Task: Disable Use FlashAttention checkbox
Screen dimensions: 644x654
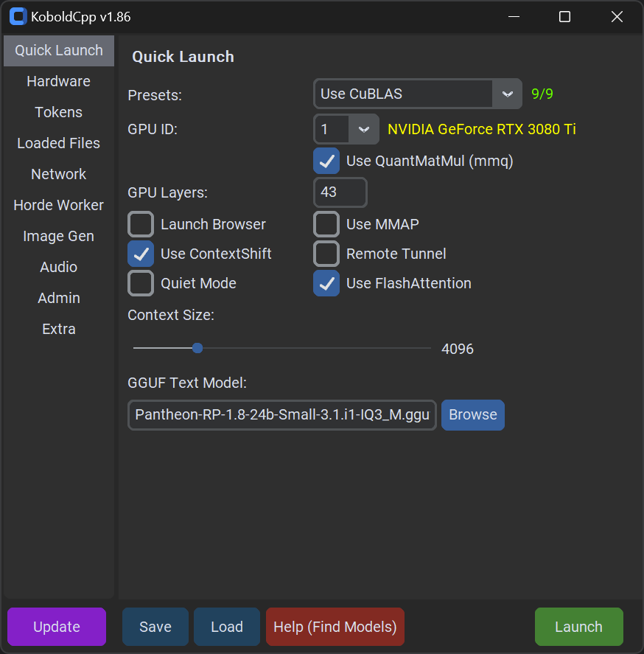Action: [326, 283]
